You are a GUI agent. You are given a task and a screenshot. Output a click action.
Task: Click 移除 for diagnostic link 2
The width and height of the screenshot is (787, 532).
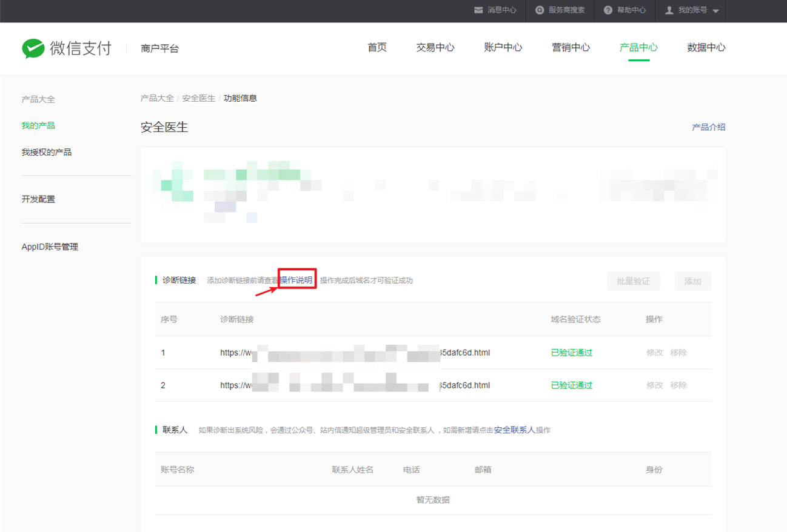pos(678,385)
